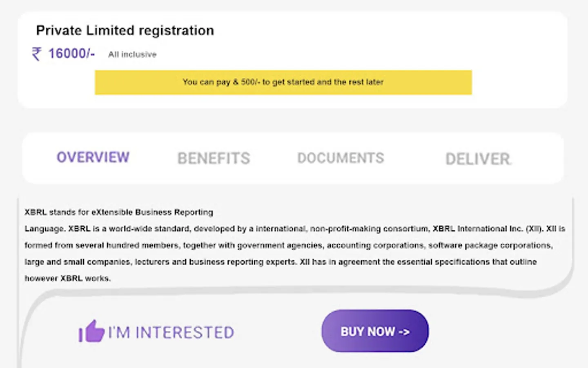Click the All inclusive label
Viewport: 588px width, 368px height.
coord(132,54)
